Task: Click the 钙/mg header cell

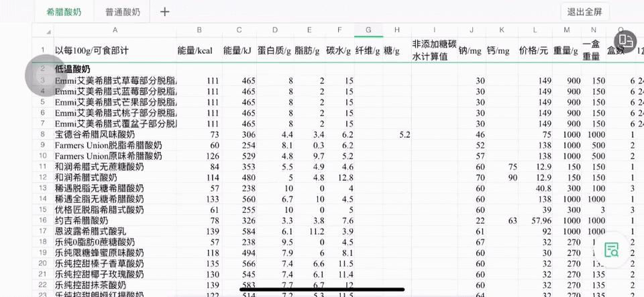Action: point(502,50)
